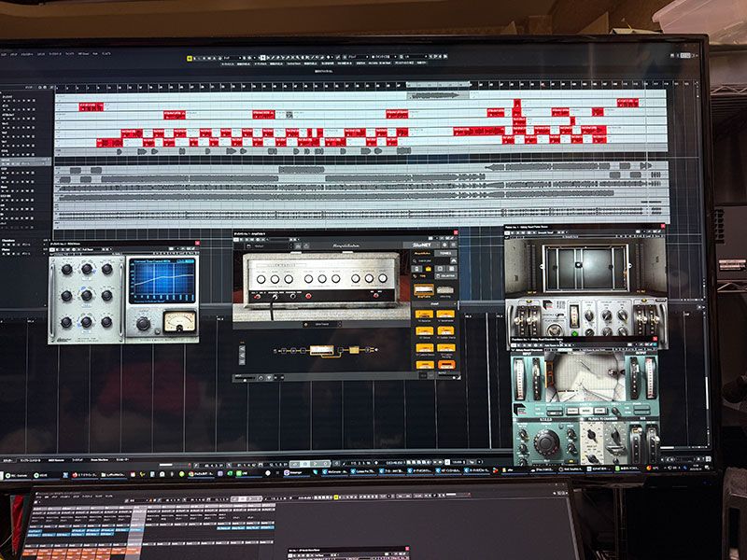Open the MIDI Remote tab in Cubase lower zone
747x560 pixels.
(x=56, y=460)
